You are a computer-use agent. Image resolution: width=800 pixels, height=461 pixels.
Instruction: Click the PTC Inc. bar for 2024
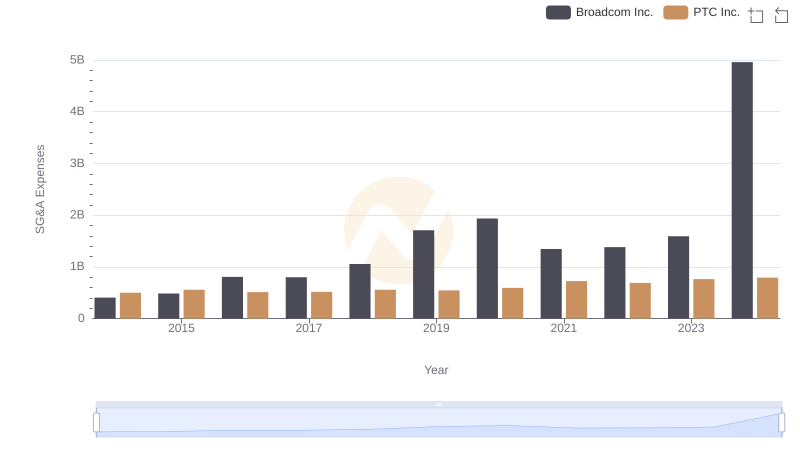767,298
